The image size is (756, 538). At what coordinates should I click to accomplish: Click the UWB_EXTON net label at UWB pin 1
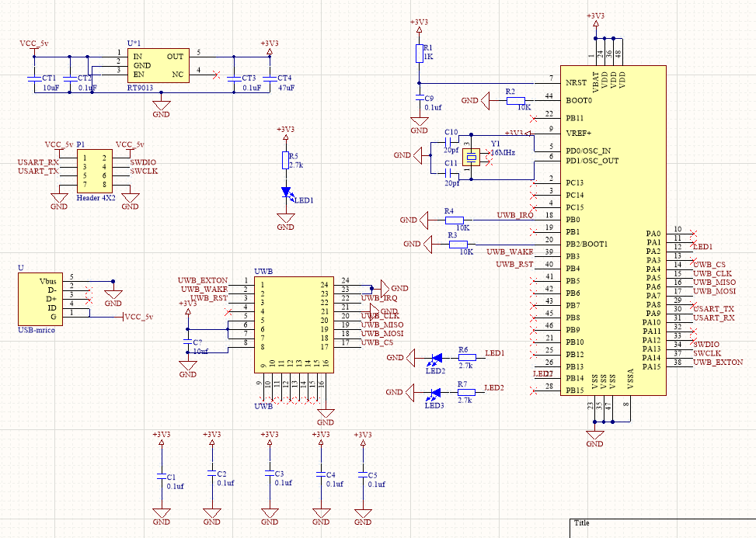pos(203,280)
